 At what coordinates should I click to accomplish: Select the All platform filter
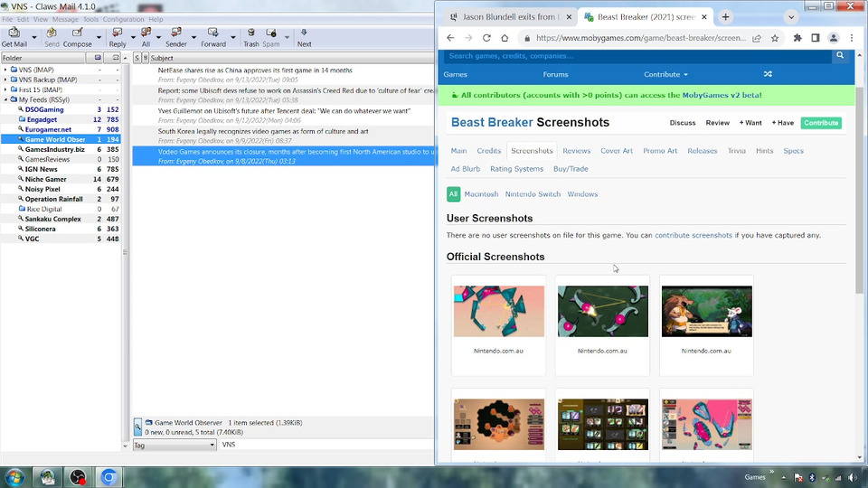tap(453, 194)
